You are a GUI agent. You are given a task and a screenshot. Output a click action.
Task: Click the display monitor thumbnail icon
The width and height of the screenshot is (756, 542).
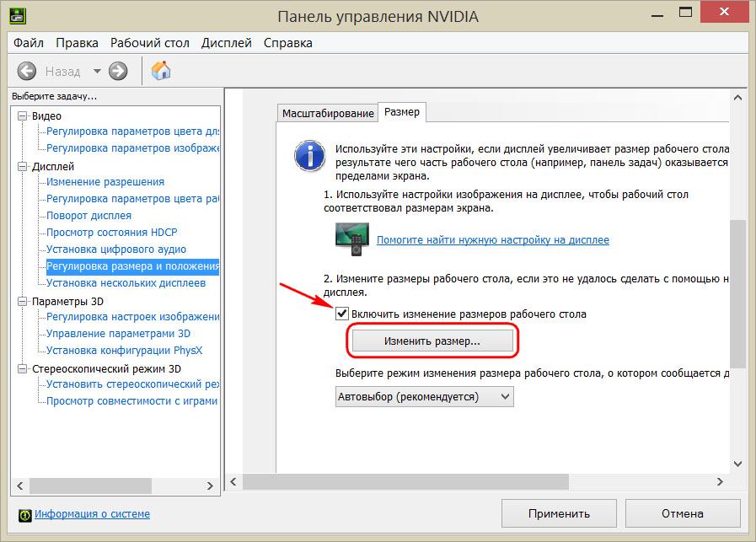[351, 239]
